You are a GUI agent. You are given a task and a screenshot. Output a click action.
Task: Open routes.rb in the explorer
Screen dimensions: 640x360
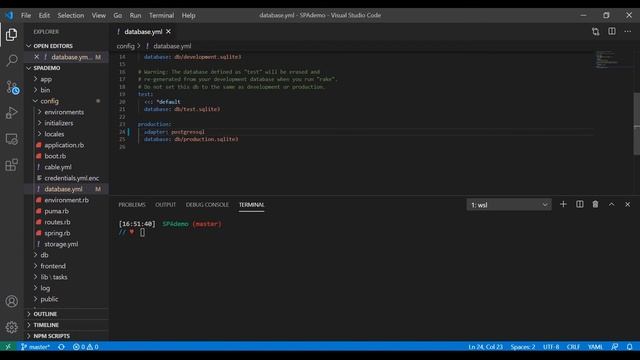tap(57, 222)
